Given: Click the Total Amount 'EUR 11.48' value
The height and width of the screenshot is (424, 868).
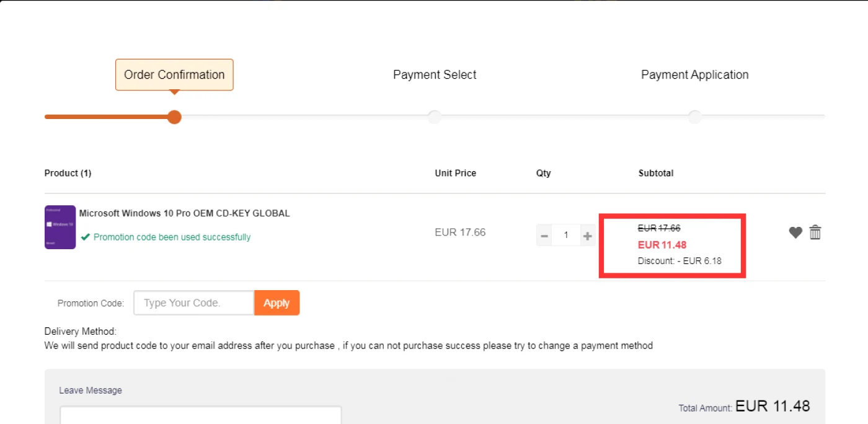Looking at the screenshot, I should (x=773, y=406).
